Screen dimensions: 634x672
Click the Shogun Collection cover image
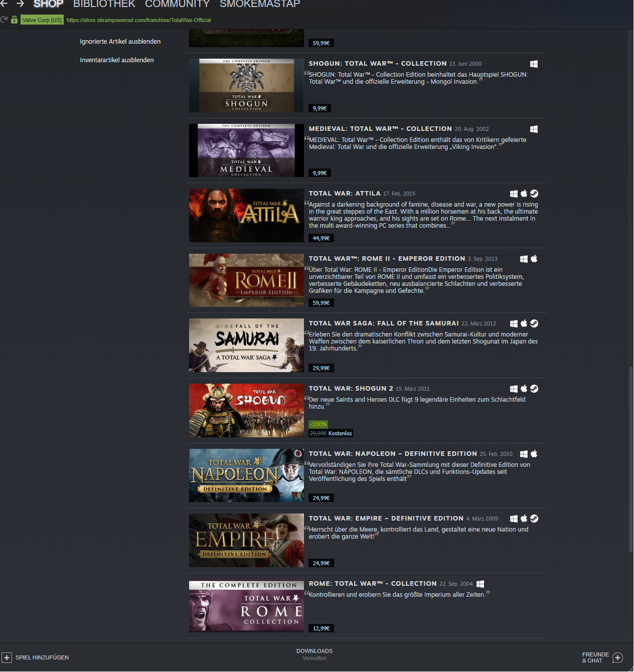246,85
